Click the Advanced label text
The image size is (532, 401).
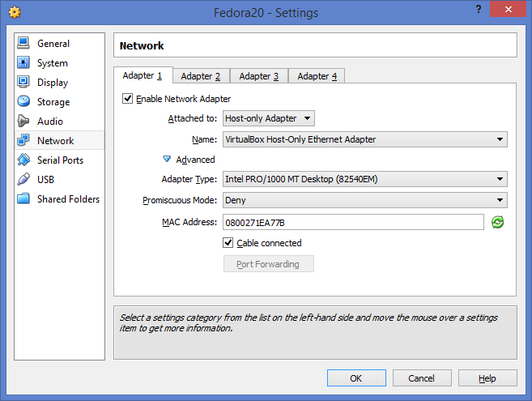(x=195, y=160)
